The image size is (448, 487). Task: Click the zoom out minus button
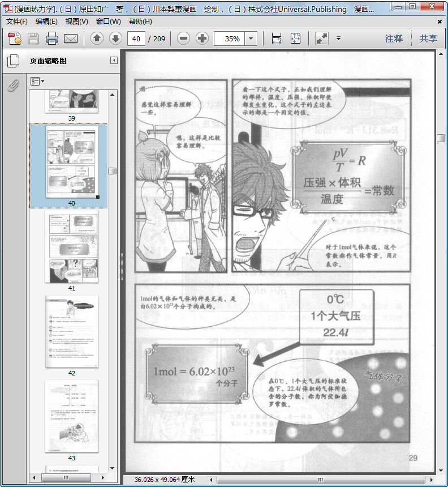pos(183,39)
